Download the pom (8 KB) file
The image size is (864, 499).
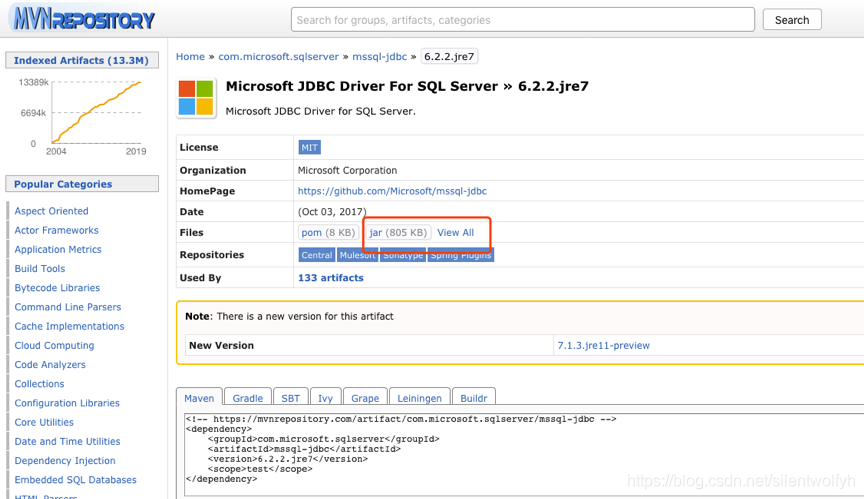[328, 232]
